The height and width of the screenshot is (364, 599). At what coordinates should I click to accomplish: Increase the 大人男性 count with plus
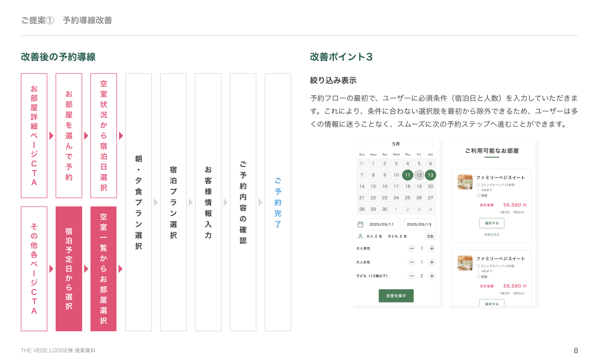[x=432, y=248]
